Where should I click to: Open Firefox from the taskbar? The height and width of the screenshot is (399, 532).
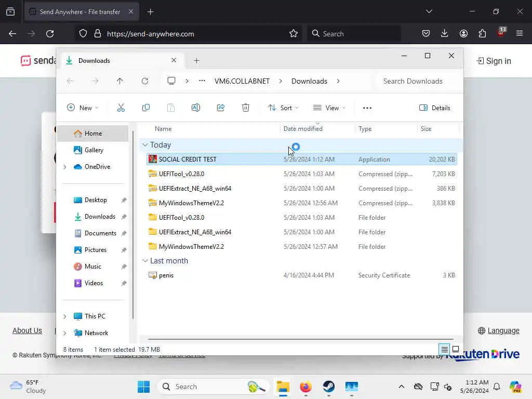coord(305,387)
